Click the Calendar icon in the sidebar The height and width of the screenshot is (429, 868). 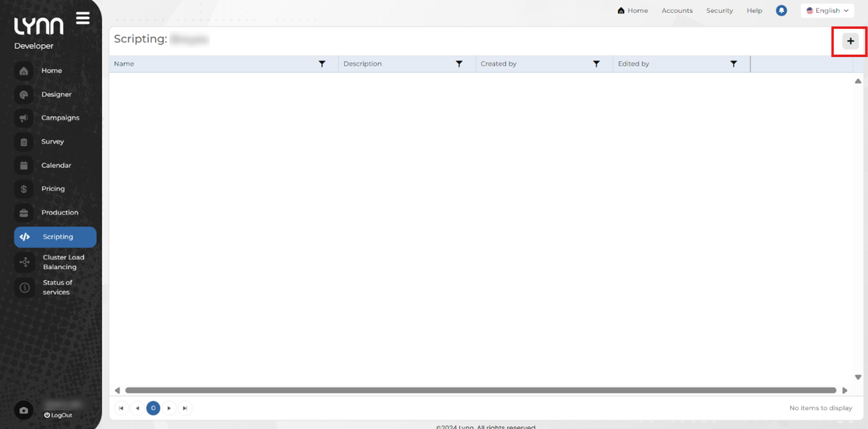click(24, 165)
